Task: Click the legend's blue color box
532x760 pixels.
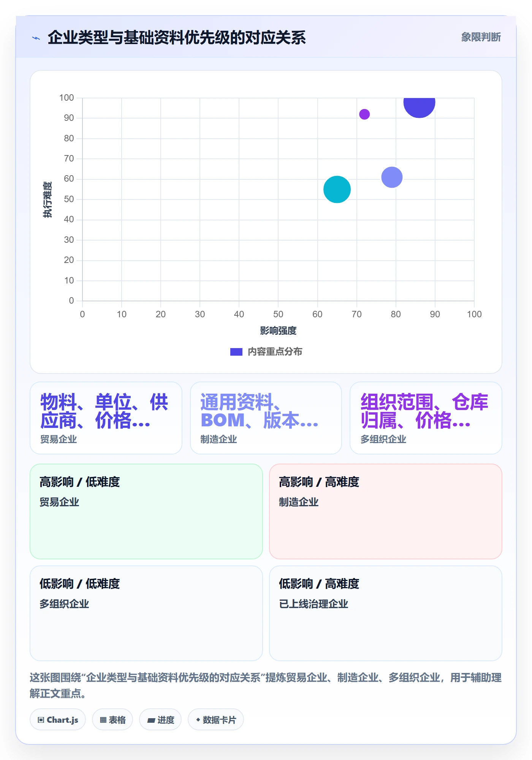Action: pyautogui.click(x=236, y=352)
